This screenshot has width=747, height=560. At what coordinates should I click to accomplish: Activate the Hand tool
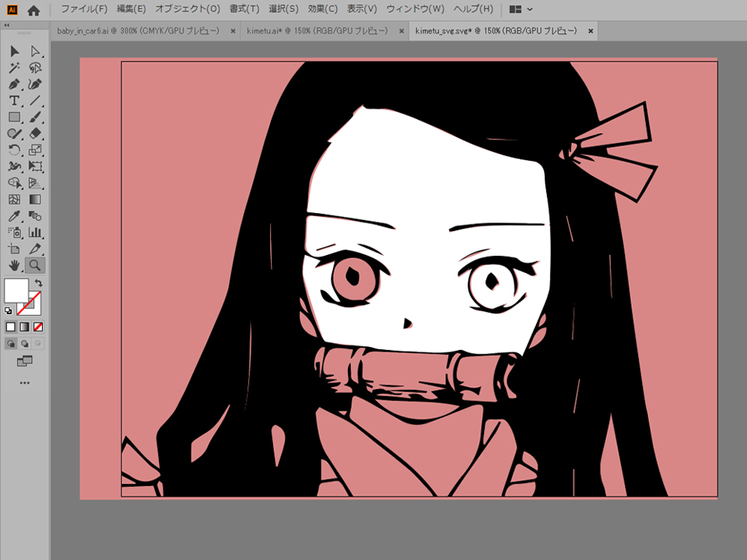(x=14, y=265)
